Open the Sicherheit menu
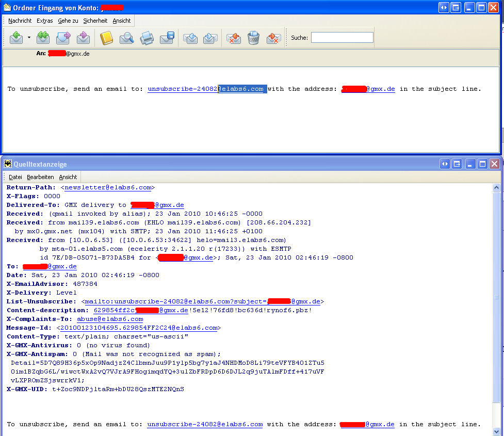 click(x=95, y=21)
